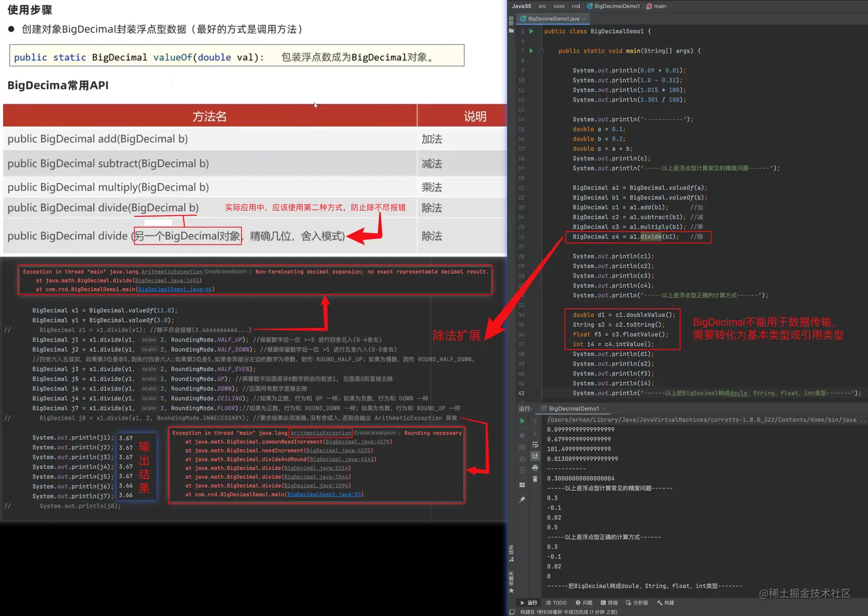Click rcd in the breadcrumb path
The height and width of the screenshot is (616, 868).
576,6
